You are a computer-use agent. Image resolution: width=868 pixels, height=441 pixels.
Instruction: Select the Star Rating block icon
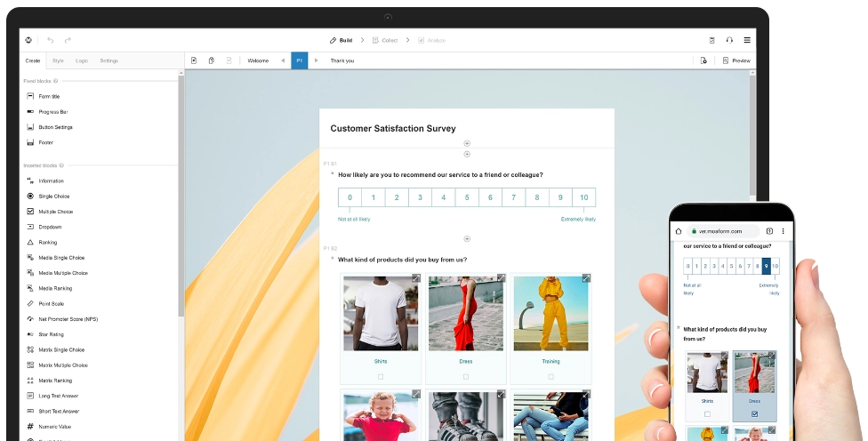coord(30,334)
